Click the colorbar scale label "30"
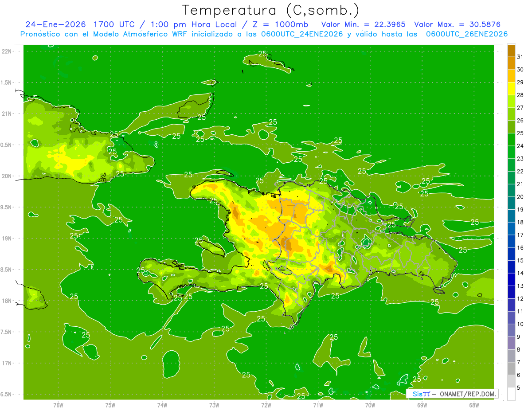This screenshot has height=411, width=532. coord(520,70)
